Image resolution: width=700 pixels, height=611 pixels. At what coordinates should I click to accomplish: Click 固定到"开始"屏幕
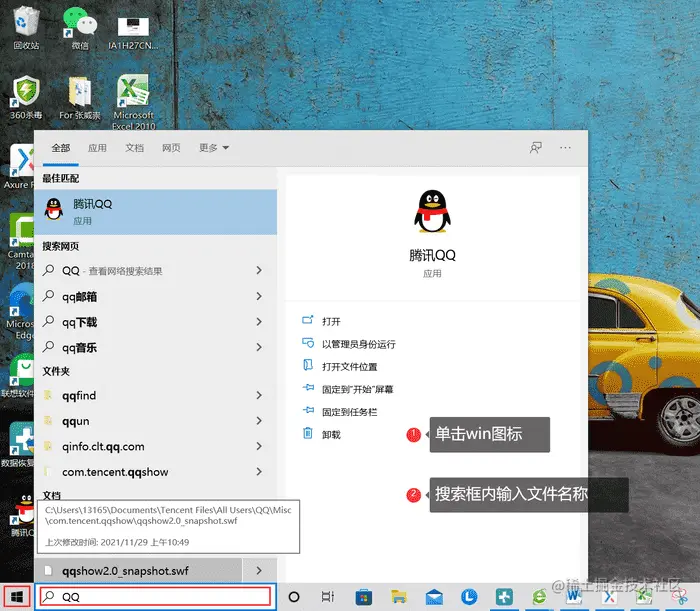click(x=358, y=389)
